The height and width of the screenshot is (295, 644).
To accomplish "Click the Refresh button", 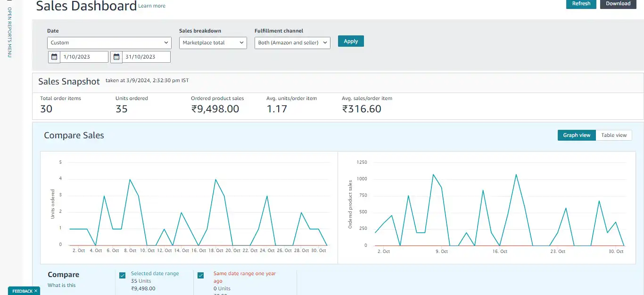I will 581,4.
